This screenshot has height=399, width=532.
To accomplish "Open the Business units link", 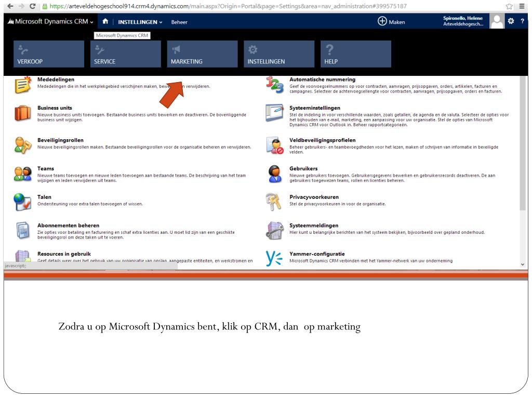I will (x=55, y=108).
